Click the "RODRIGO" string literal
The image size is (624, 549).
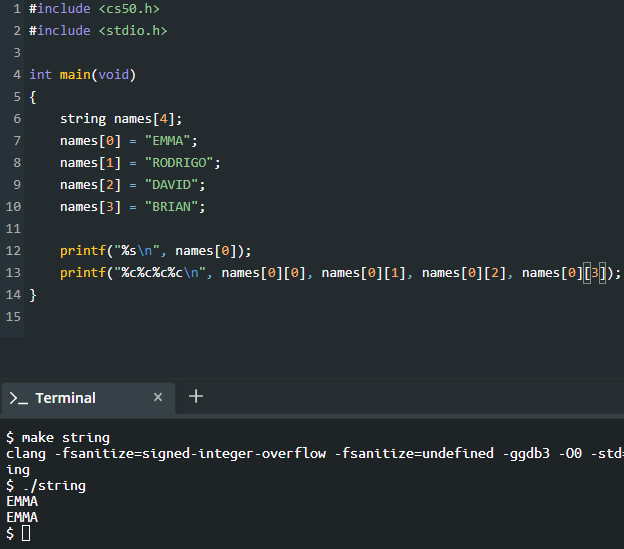179,163
